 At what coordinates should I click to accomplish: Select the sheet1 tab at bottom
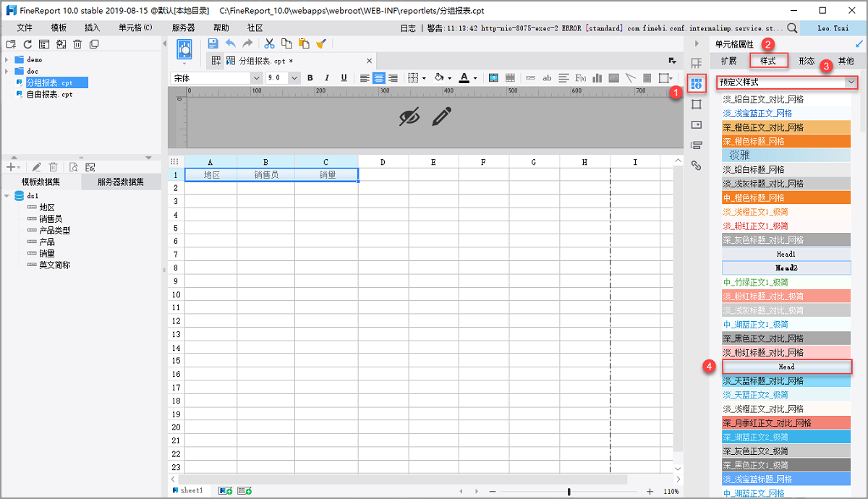click(187, 491)
